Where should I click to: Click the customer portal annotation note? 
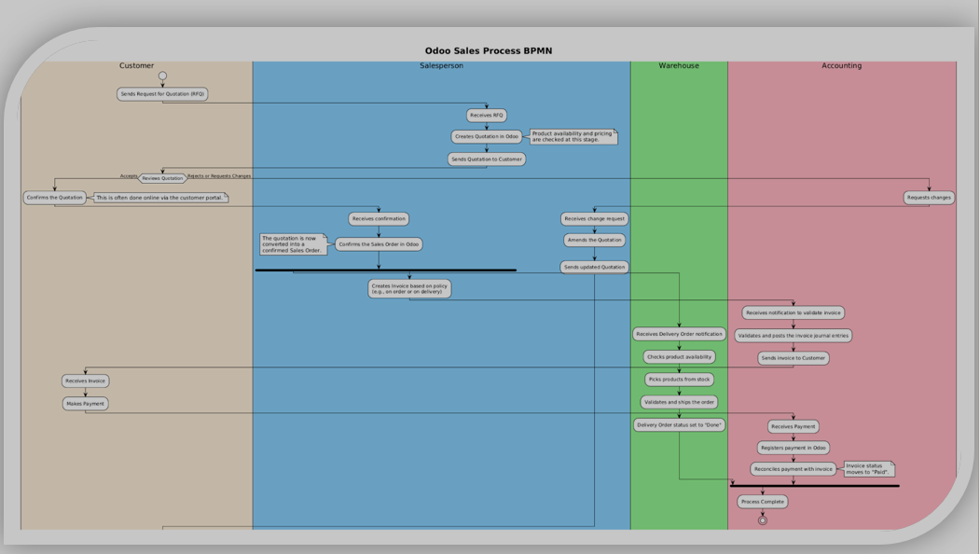160,198
